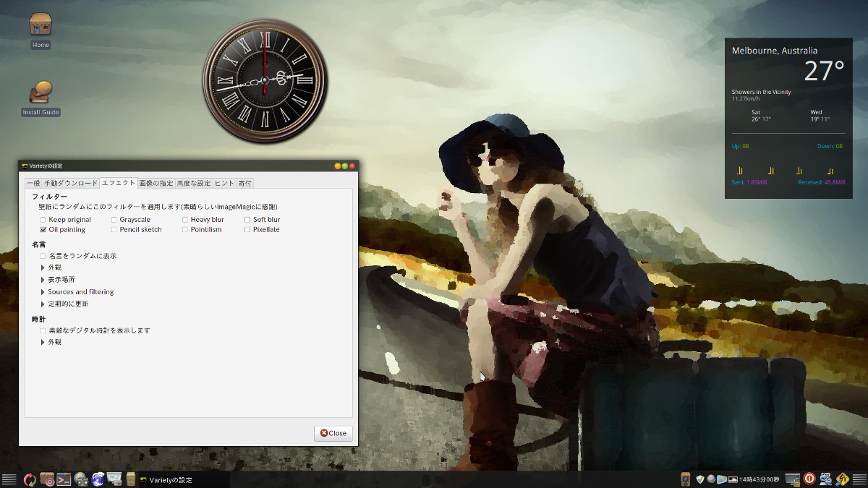868x488 pixels.
Task: Switch to the 一般 tab
Action: click(33, 184)
